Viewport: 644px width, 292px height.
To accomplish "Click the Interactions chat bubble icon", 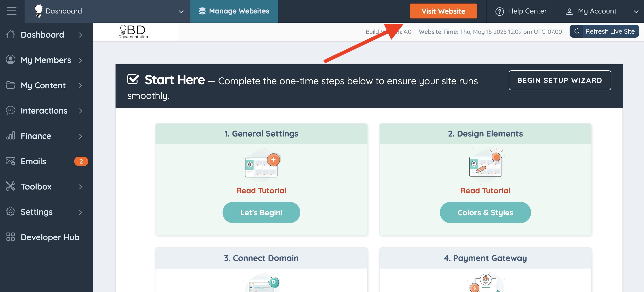I will [10, 111].
